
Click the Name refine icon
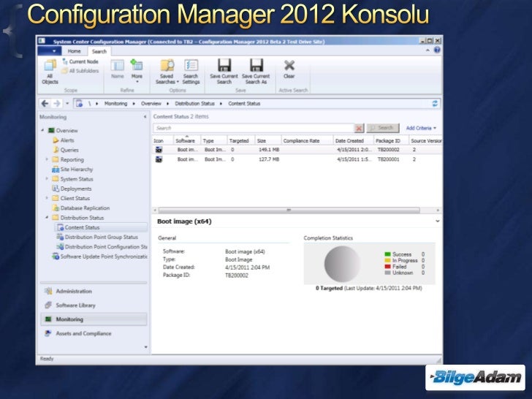tap(118, 69)
